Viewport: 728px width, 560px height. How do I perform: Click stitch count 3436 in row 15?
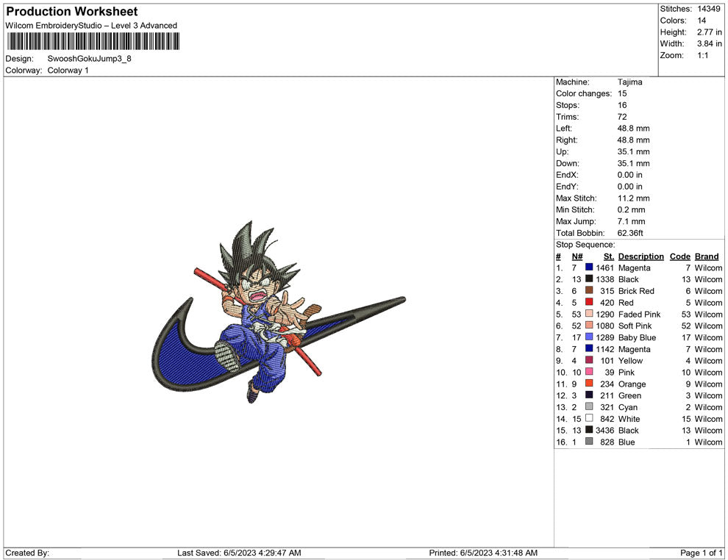(605, 430)
